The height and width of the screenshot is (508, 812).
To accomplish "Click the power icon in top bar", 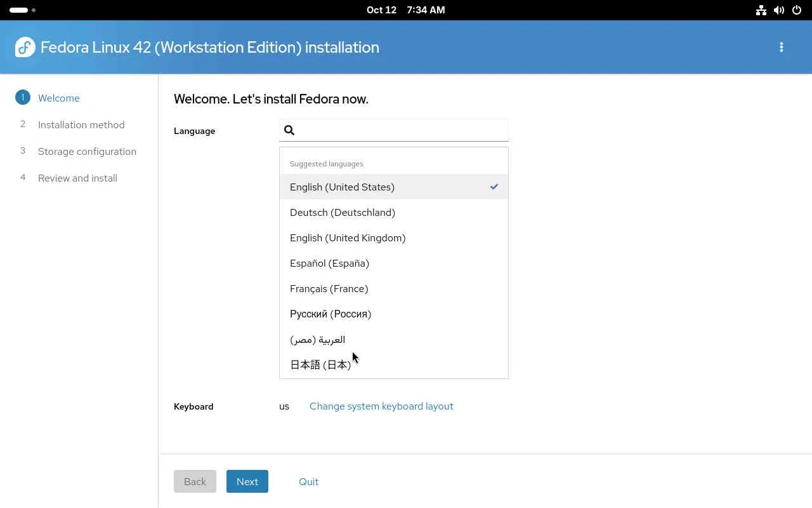I will point(797,10).
